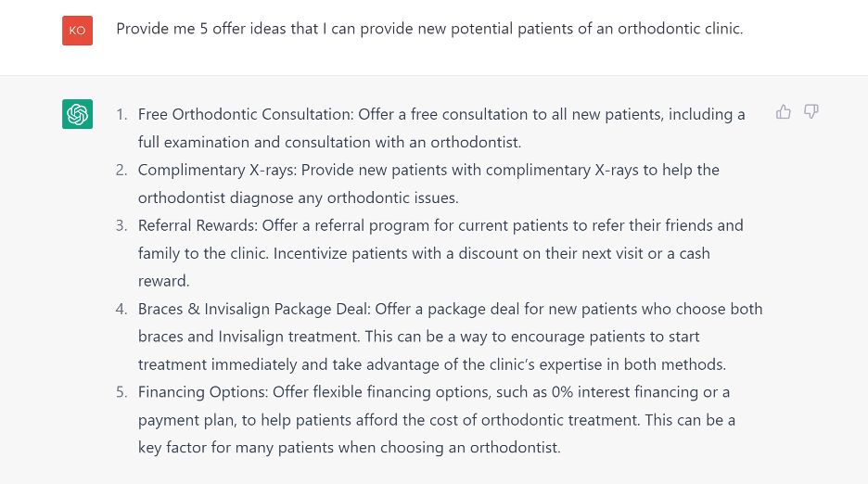Click the list number 1 marker
The image size is (868, 484).
tap(121, 115)
